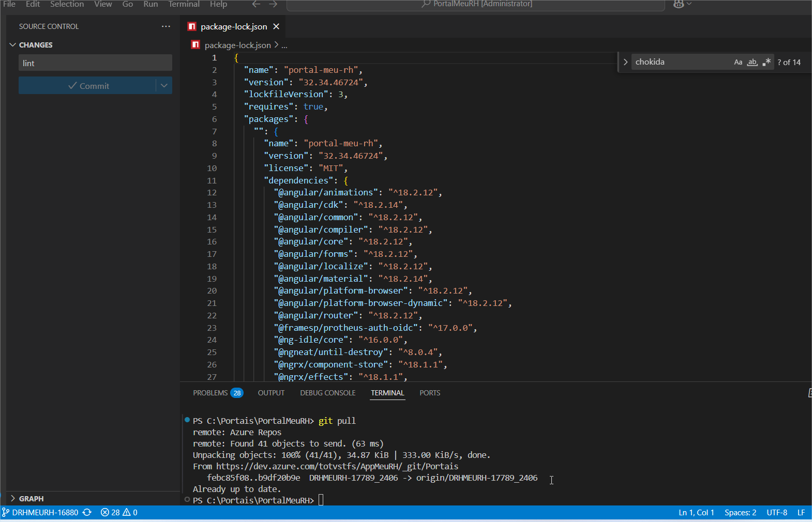Viewport: 812px width, 522px height.
Task: Click the "? of 14" find results count
Action: click(x=789, y=62)
